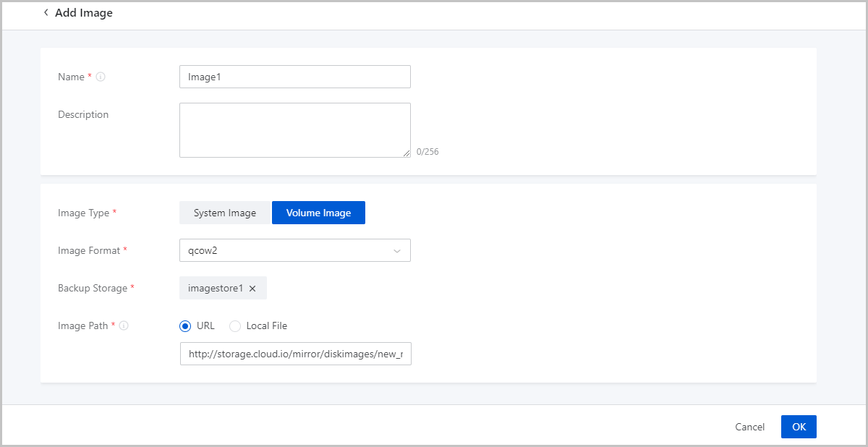Click the info icon next to Name
The height and width of the screenshot is (447, 868).
click(x=101, y=77)
